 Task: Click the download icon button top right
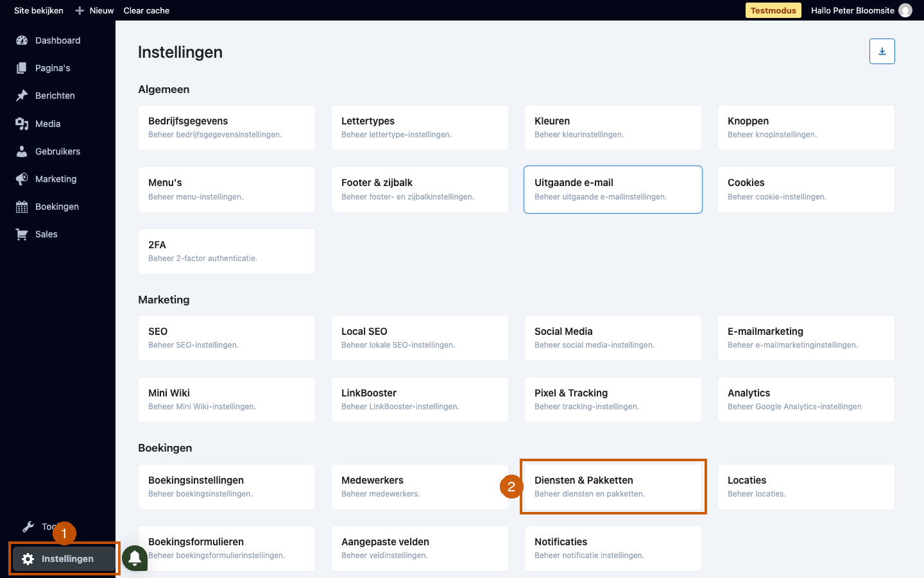[882, 51]
